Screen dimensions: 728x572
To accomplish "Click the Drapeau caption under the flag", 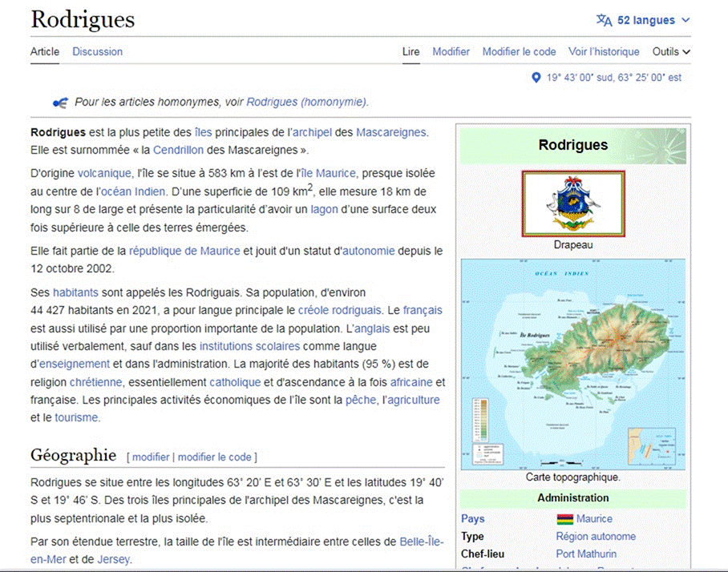I will (x=573, y=245).
